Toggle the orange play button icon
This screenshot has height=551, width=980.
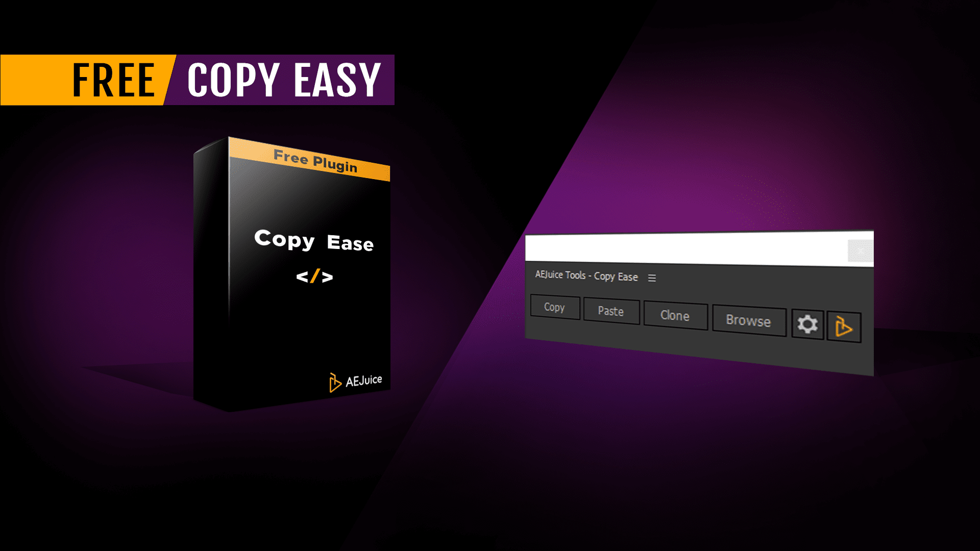(844, 325)
